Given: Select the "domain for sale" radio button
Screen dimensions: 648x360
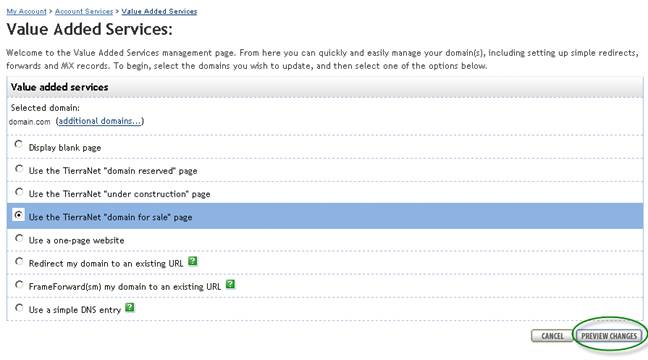Looking at the screenshot, I should (19, 215).
